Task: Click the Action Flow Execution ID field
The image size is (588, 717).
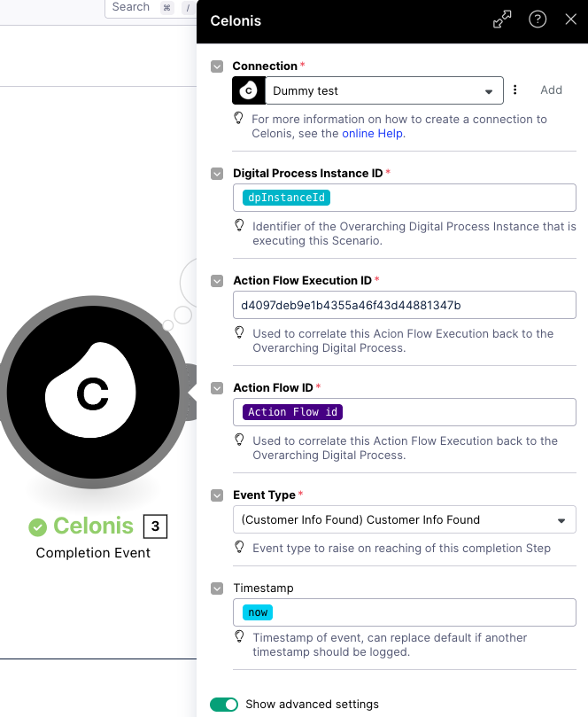Action: click(x=404, y=305)
